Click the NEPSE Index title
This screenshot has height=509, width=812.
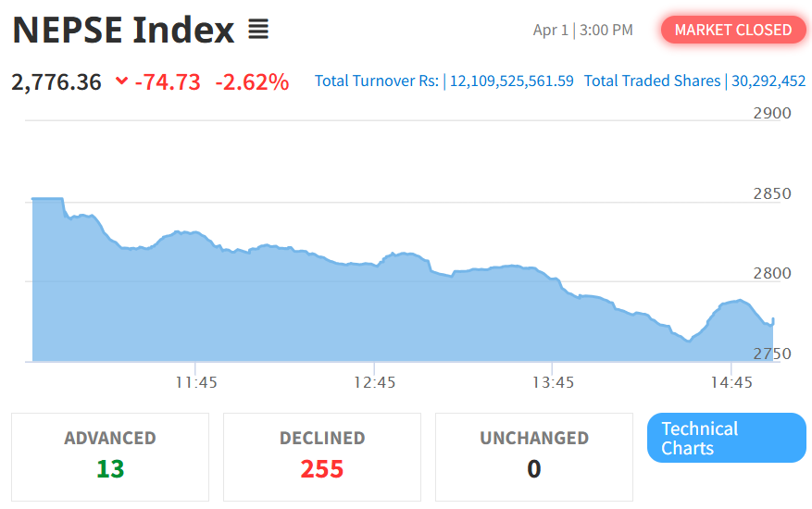123,31
